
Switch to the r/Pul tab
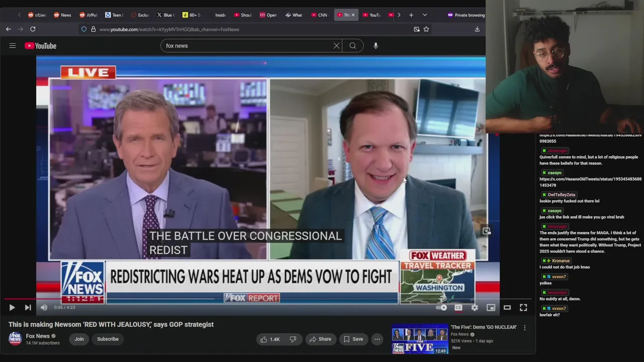point(89,15)
